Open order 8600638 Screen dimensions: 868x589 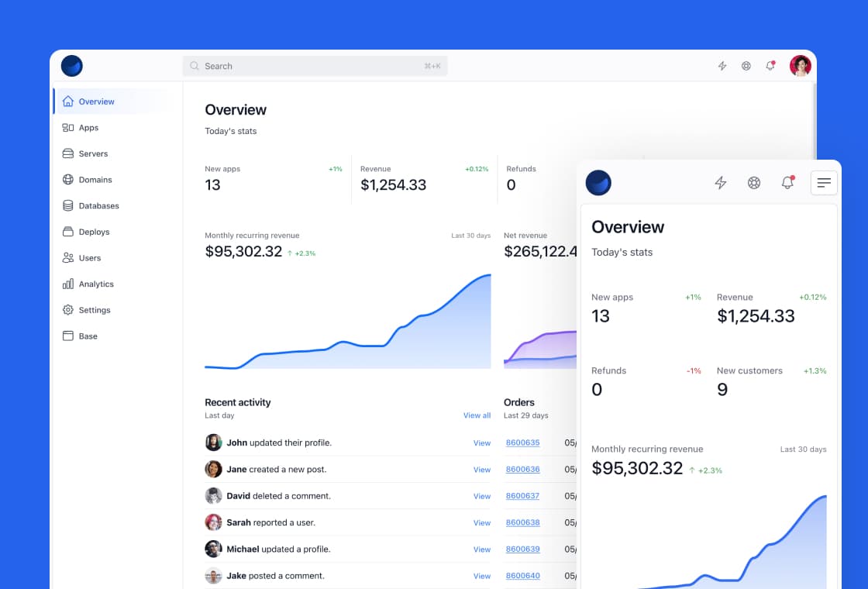tap(522, 522)
